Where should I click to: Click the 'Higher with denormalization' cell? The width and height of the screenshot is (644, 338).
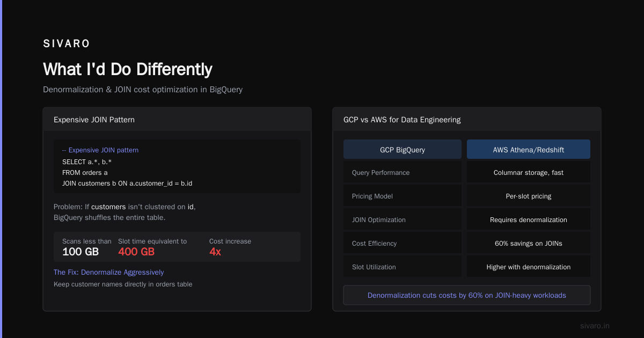[x=529, y=267]
